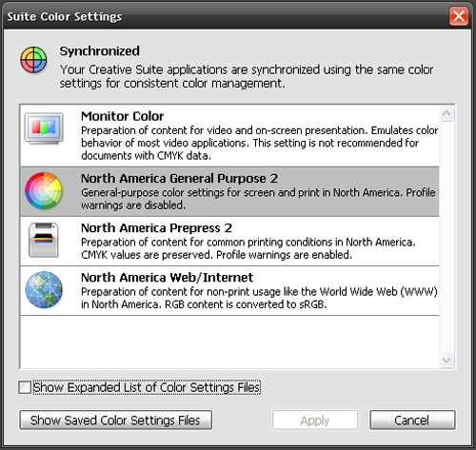
Task: Click the empty area below the settings list
Action: [x=229, y=342]
